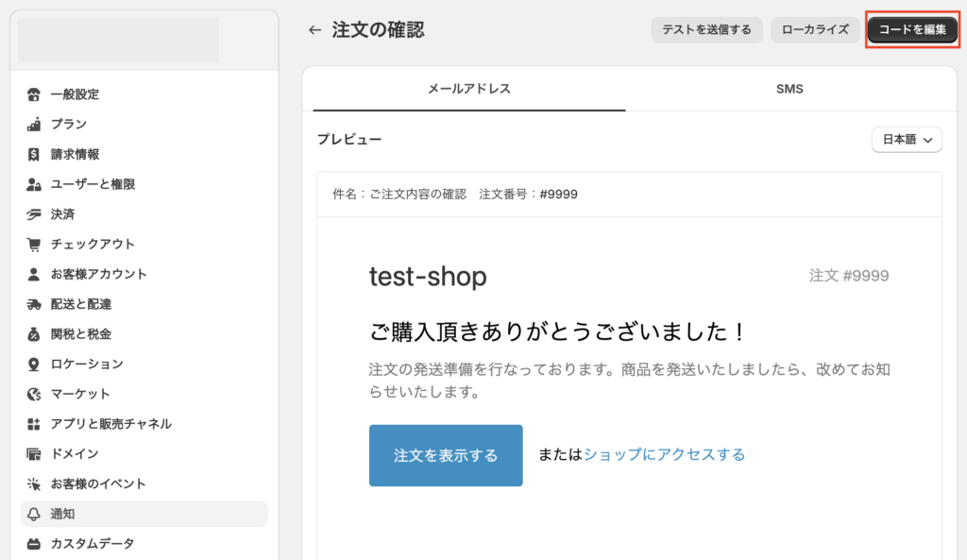Click テストを送信する button
This screenshot has width=967, height=560.
706,29
